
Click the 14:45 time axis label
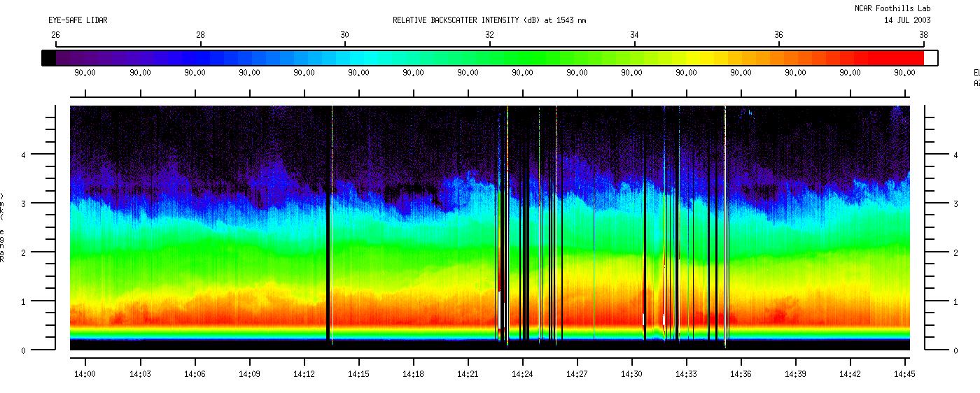[905, 375]
